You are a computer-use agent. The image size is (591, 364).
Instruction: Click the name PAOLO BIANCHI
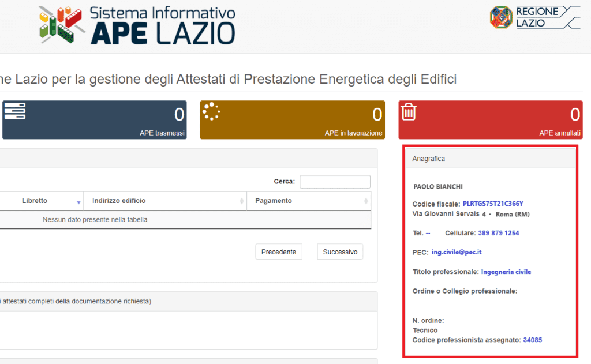tap(438, 186)
